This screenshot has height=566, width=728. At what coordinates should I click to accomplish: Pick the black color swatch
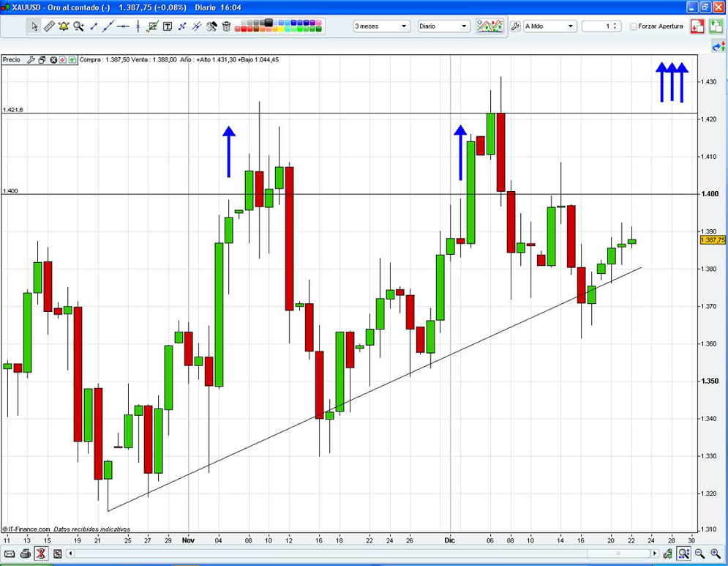tap(269, 22)
